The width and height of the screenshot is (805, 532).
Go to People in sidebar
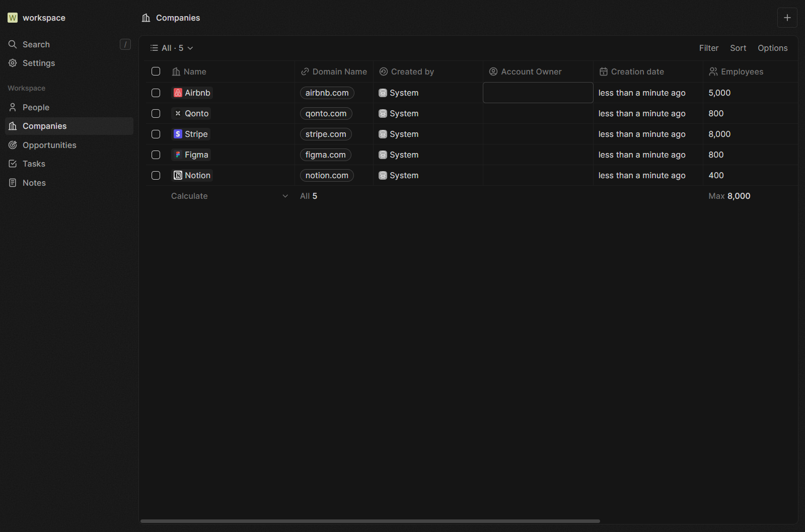[69, 107]
